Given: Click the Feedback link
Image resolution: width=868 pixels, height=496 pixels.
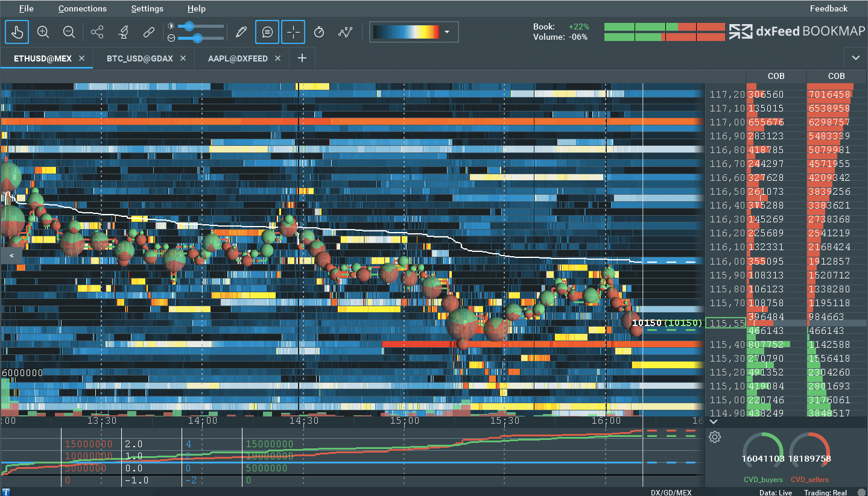Looking at the screenshot, I should (828, 8).
